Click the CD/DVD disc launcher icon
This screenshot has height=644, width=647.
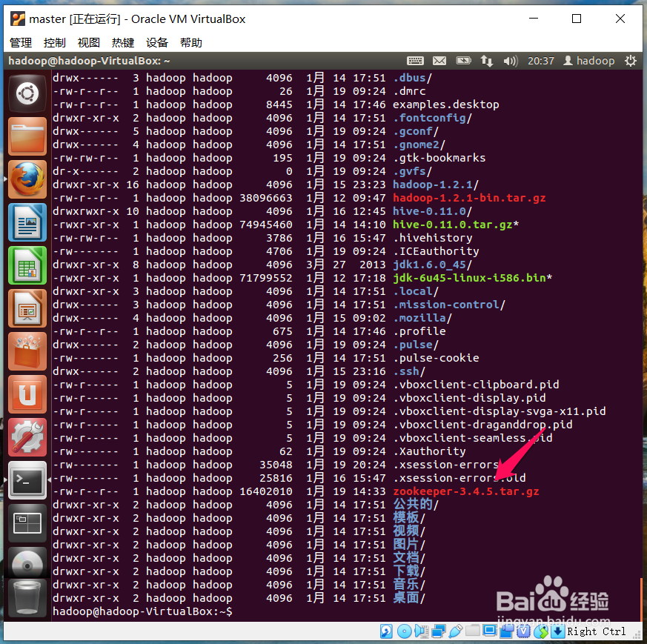(27, 563)
